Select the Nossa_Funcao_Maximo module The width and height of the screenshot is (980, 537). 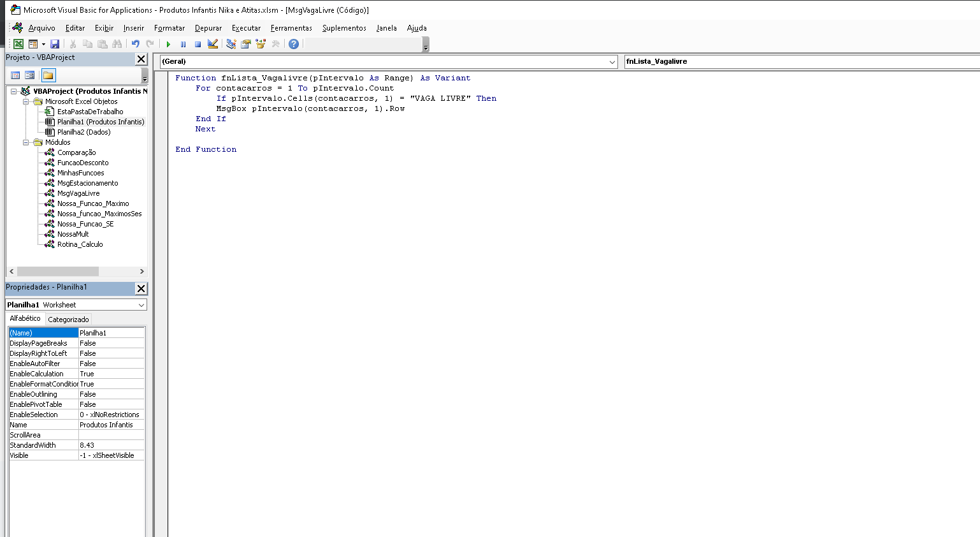(x=93, y=203)
